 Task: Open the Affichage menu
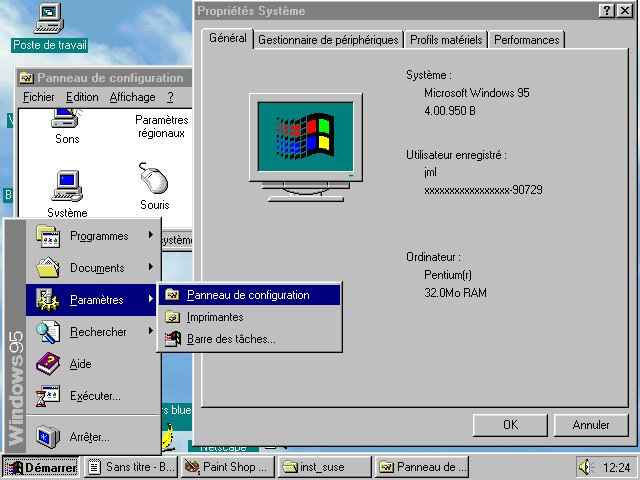tap(132, 97)
